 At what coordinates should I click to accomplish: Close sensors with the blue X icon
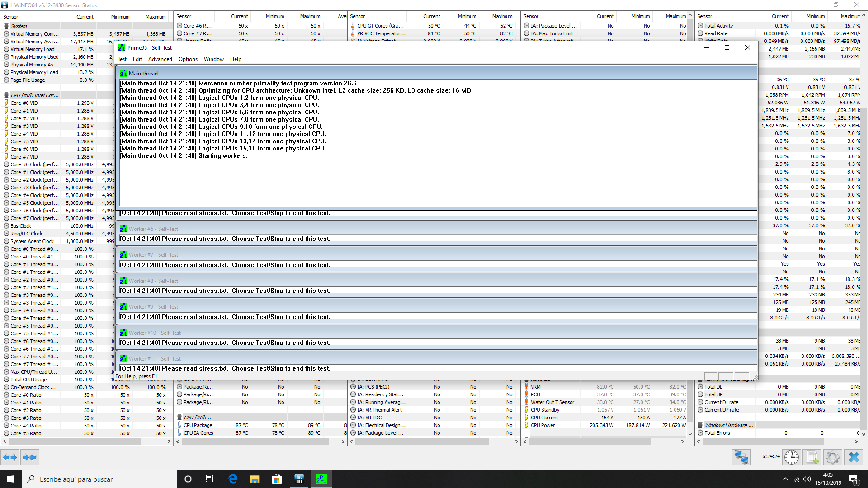pos(854,457)
